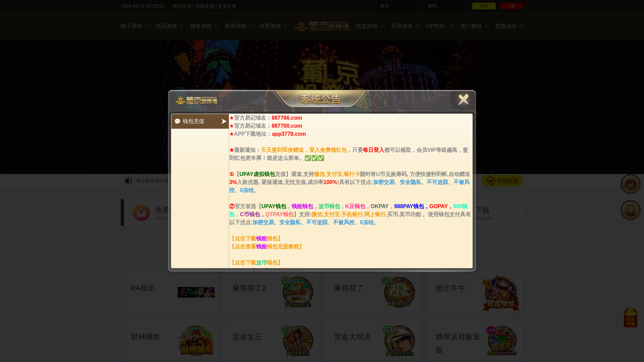Click the 麻将胡了2 PG game icon
644x362 pixels.
tap(298, 292)
